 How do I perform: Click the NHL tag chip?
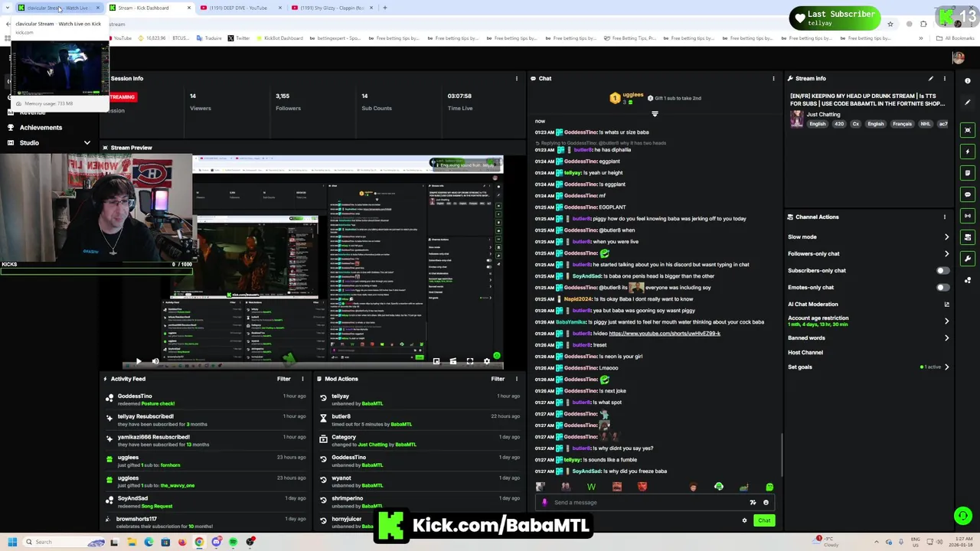click(926, 124)
